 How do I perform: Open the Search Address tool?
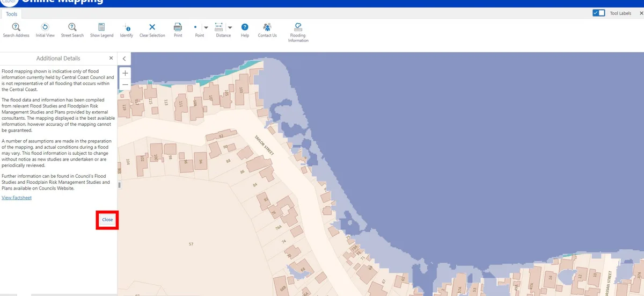[16, 30]
